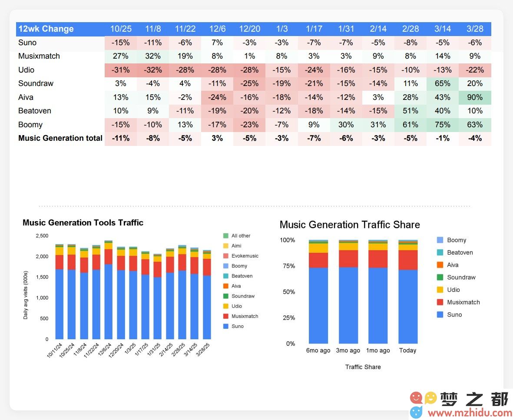This screenshot has width=513, height=420.
Task: Click Udio swatch in Tools Traffic legend
Action: [226, 306]
